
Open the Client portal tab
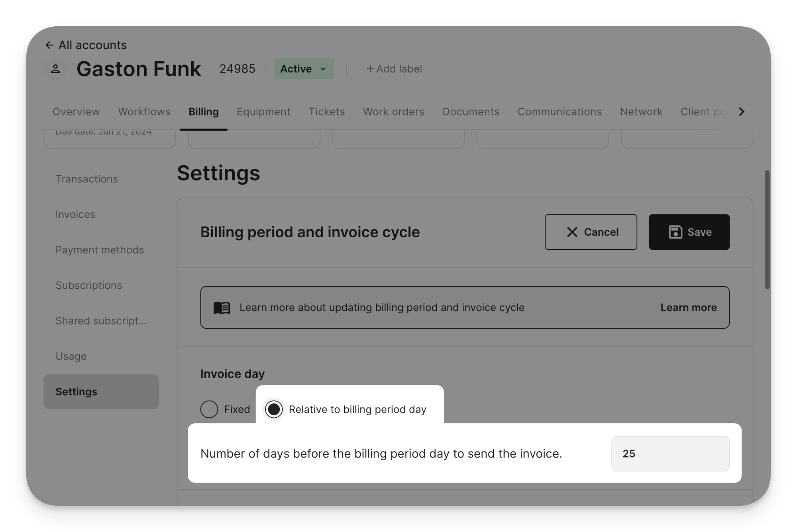(x=705, y=112)
